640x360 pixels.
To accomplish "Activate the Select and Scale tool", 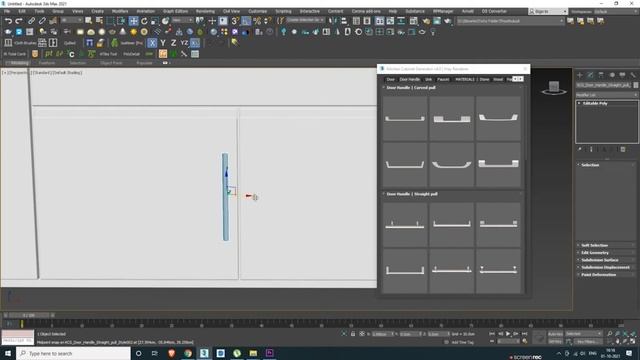I will click(155, 21).
